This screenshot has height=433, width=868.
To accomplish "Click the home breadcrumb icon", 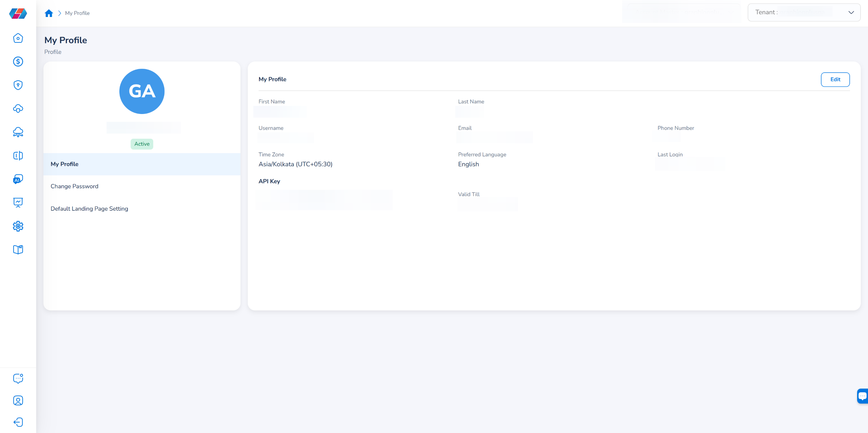I will [49, 13].
